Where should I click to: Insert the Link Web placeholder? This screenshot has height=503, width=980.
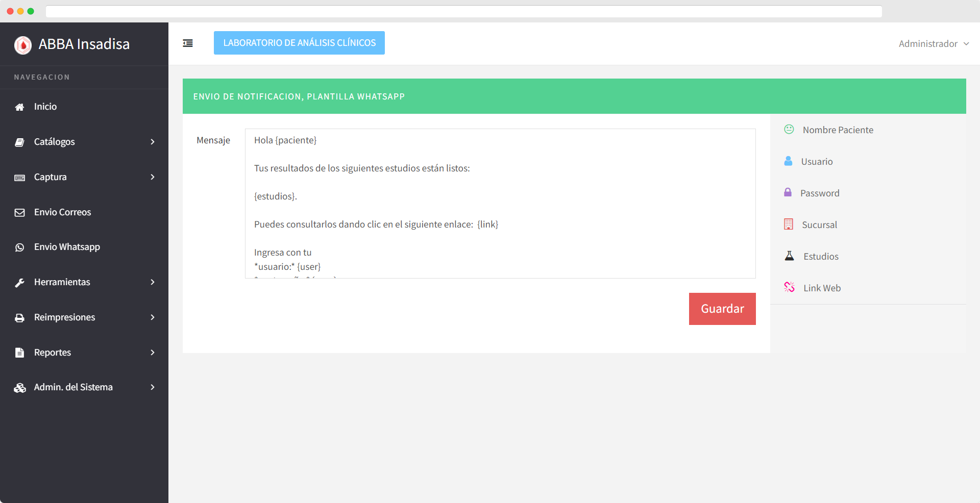click(822, 288)
